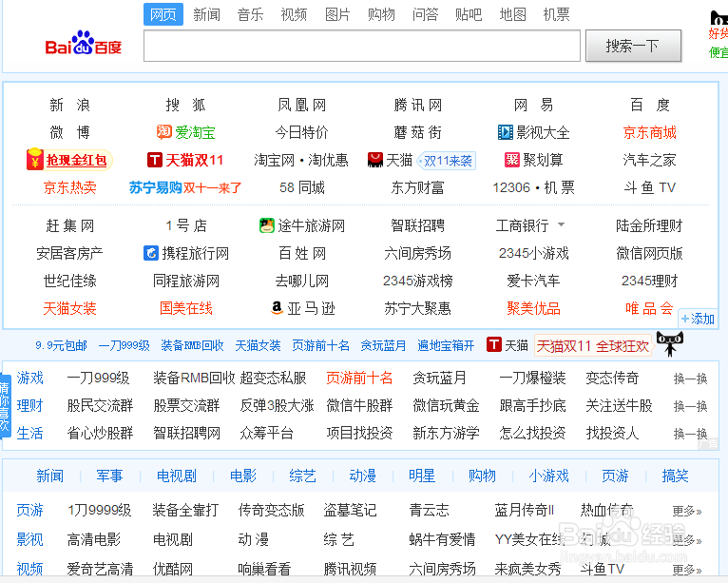
Task: Open the 国美在线 link
Action: [x=185, y=308]
